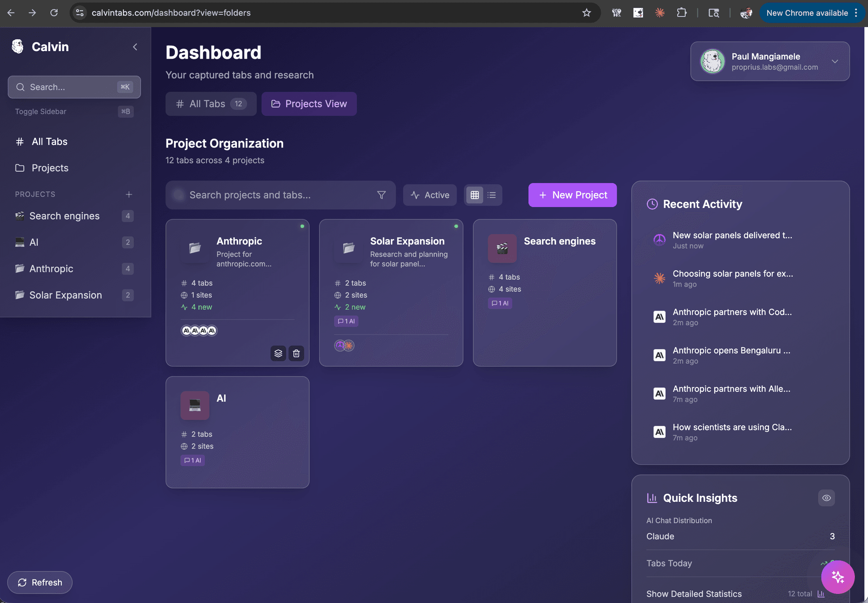Click the stack icon on the Anthropic card
This screenshot has height=603, width=868.
tap(278, 353)
